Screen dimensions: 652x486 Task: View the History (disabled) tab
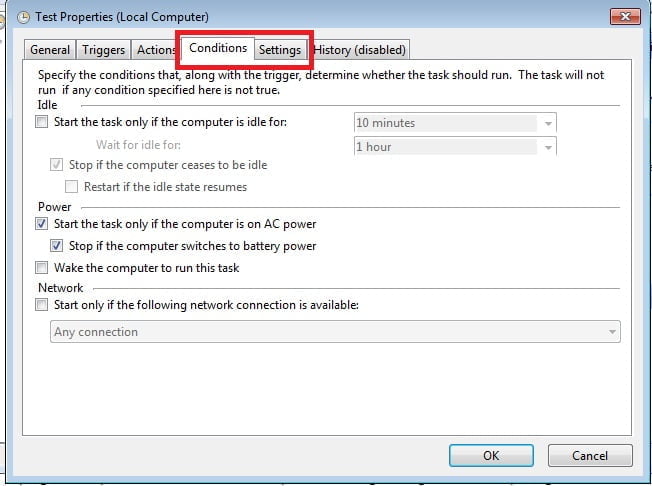tap(359, 50)
